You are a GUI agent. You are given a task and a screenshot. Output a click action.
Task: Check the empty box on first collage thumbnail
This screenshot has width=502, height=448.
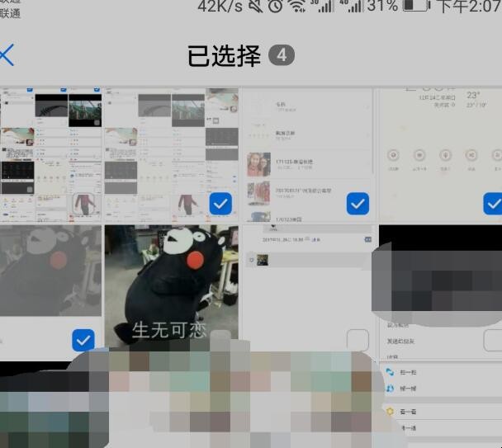84,204
